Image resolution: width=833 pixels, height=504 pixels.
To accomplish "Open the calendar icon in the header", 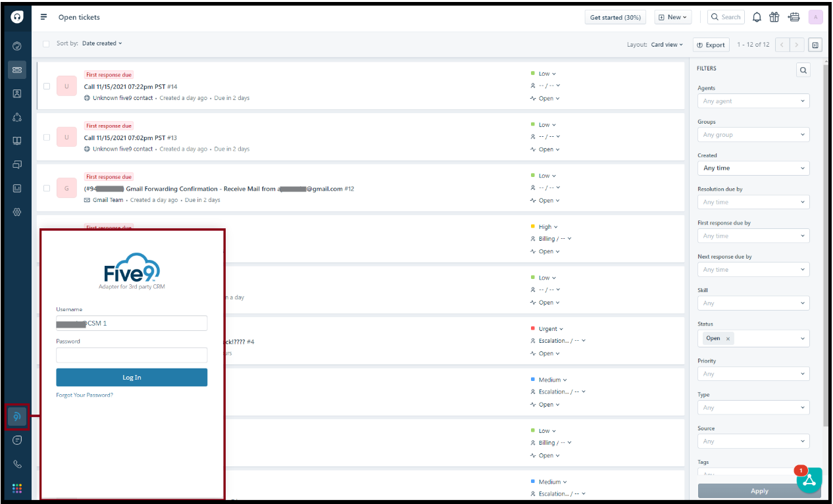I will pyautogui.click(x=794, y=17).
